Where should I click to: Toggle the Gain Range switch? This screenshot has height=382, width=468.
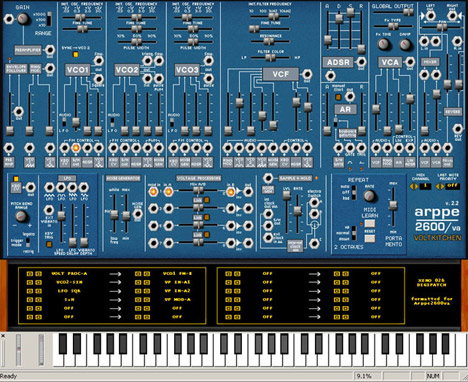tap(49, 19)
